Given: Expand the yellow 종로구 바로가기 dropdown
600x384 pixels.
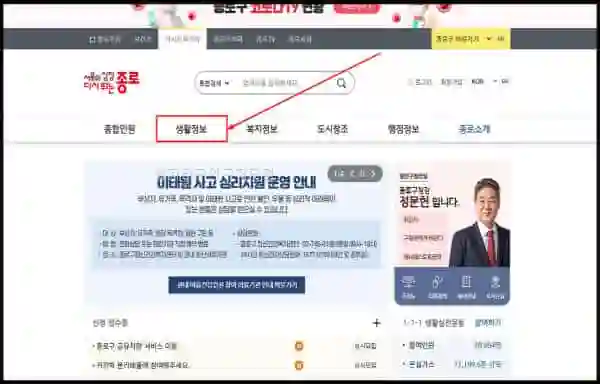Looking at the screenshot, I should (471, 39).
